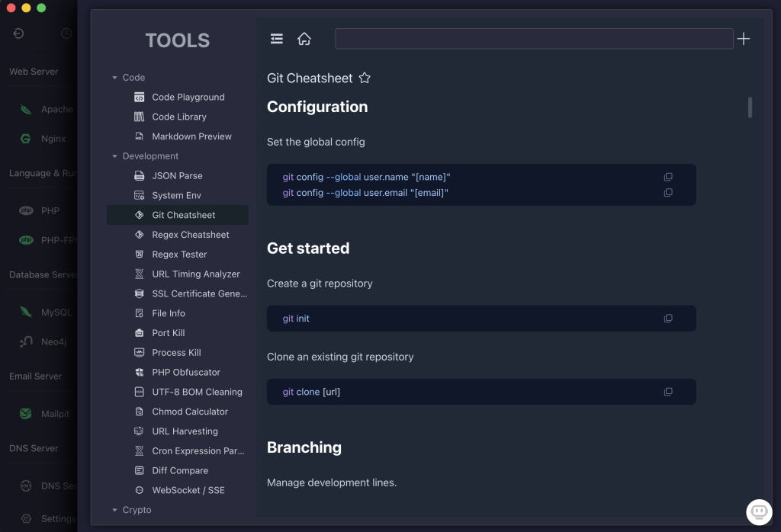The width and height of the screenshot is (781, 532).
Task: Click the "Get started" heading
Action: pos(308,248)
